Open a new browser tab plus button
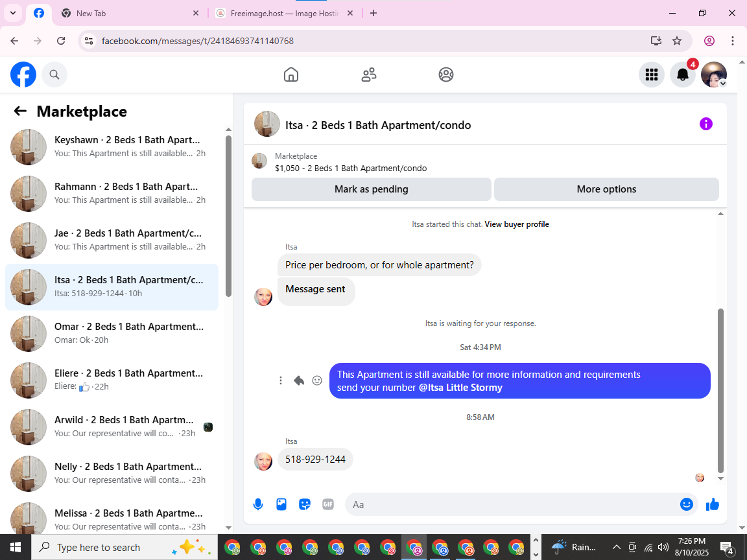747x560 pixels. (x=373, y=14)
